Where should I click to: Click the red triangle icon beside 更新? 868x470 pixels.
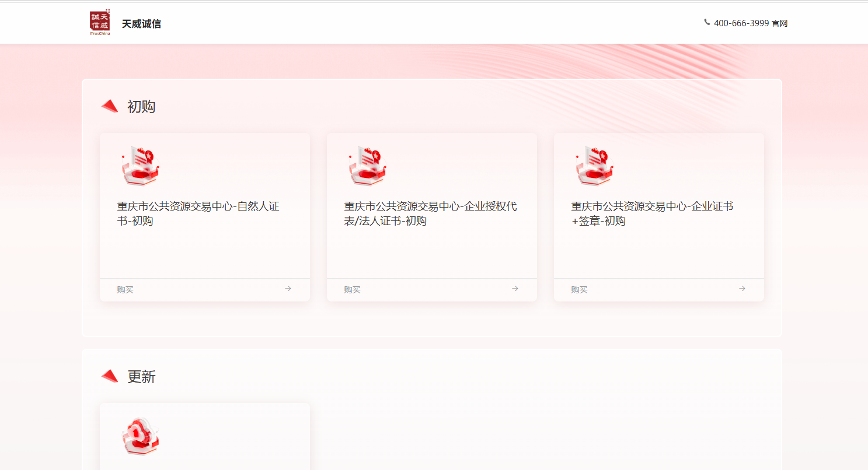[110, 376]
